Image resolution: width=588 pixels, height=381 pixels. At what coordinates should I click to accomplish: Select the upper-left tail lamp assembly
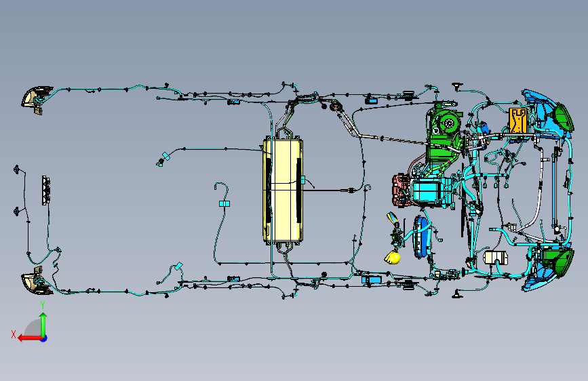(37, 99)
